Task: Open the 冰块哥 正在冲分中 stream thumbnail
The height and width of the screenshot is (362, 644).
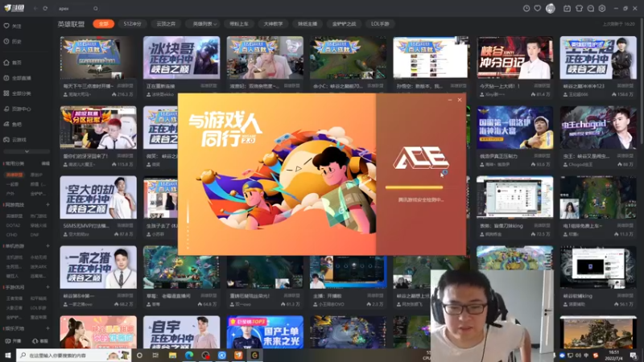Action: pyautogui.click(x=181, y=57)
